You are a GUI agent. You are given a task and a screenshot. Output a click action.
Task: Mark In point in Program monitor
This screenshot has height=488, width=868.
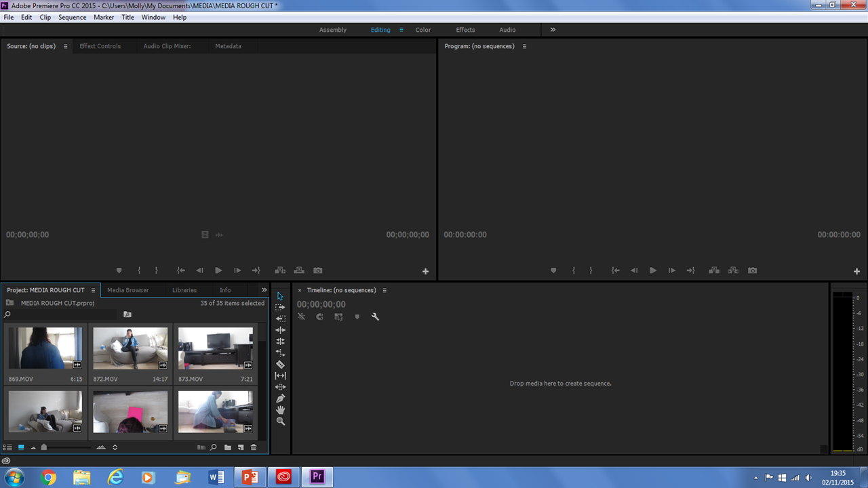573,270
